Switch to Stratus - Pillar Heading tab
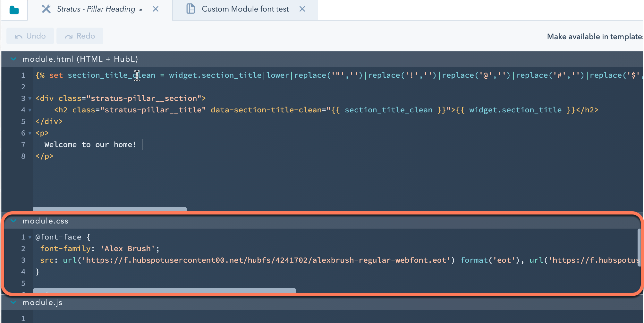This screenshot has width=644, height=323. [99, 10]
